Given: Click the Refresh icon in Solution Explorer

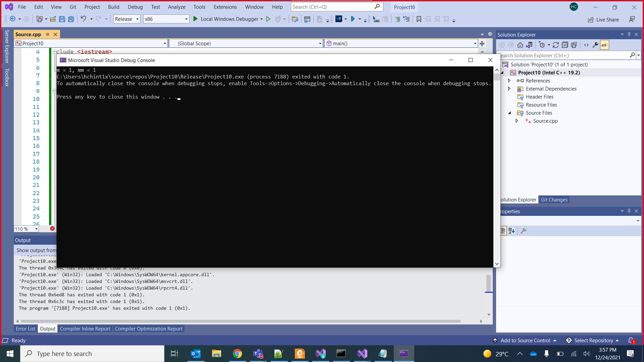Looking at the screenshot, I should [x=556, y=45].
